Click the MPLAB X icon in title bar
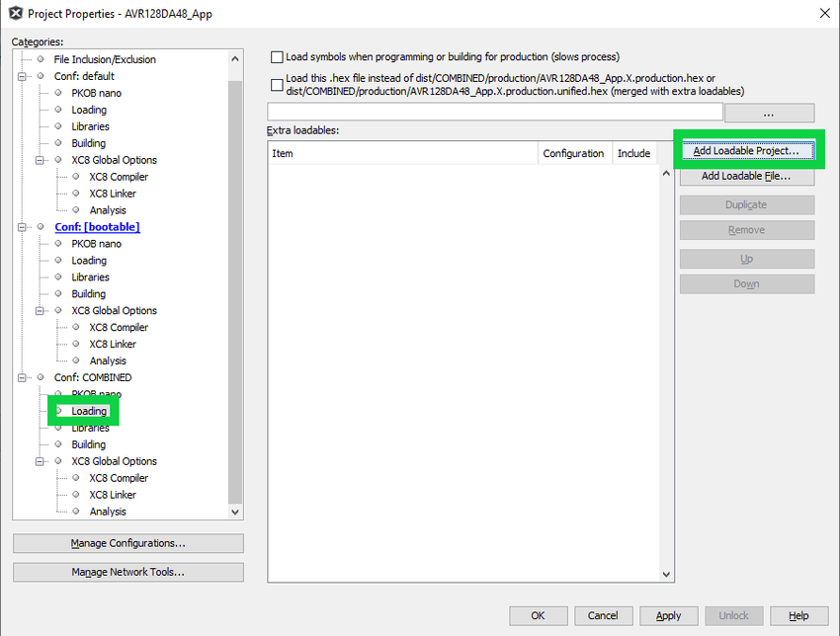Screen dimensions: 840x636 pos(15,14)
